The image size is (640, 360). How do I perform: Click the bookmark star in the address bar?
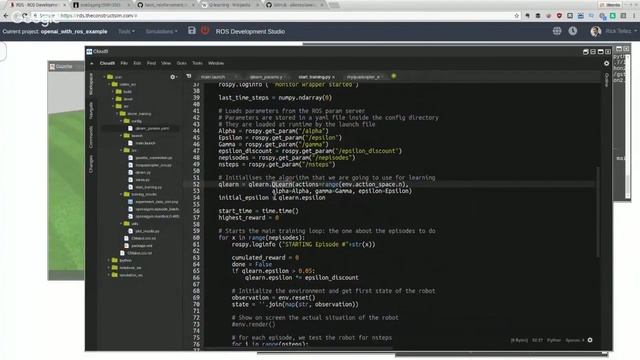tap(517, 16)
